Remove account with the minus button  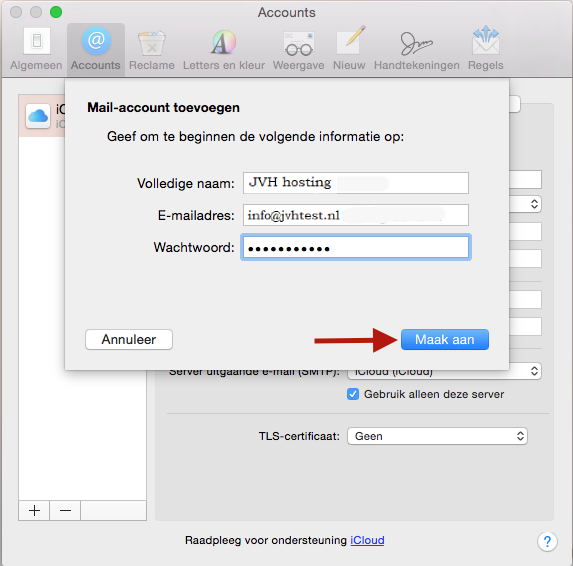pyautogui.click(x=65, y=510)
